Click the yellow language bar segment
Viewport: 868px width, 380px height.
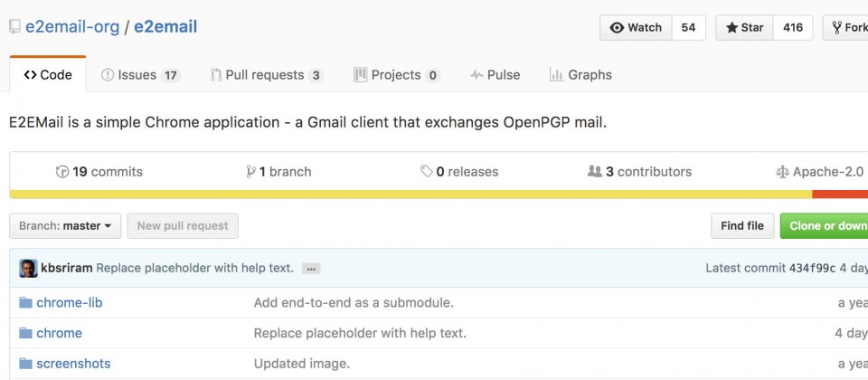[410, 195]
